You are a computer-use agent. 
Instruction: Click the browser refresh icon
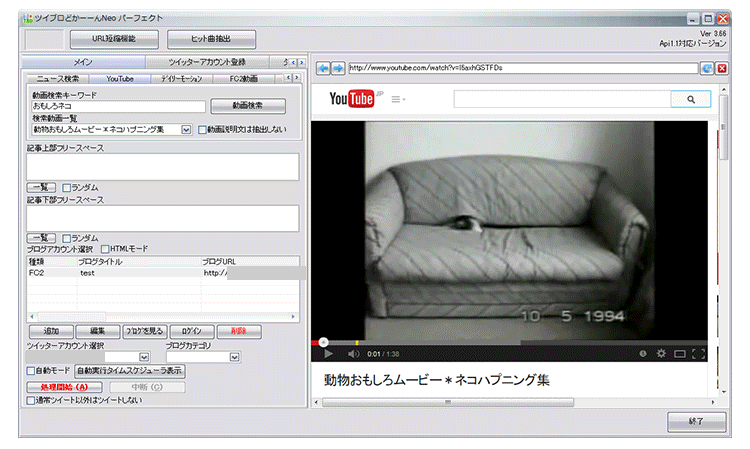[707, 68]
